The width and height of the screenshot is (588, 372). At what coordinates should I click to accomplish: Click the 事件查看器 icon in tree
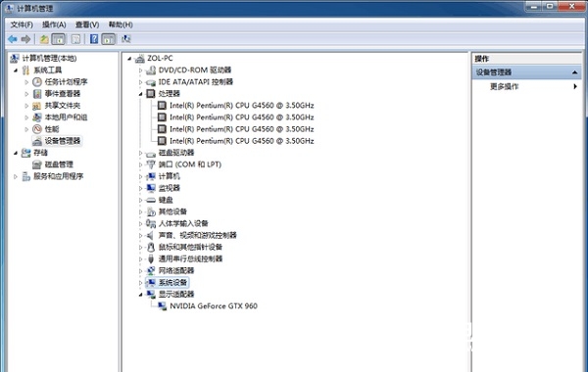pyautogui.click(x=37, y=94)
